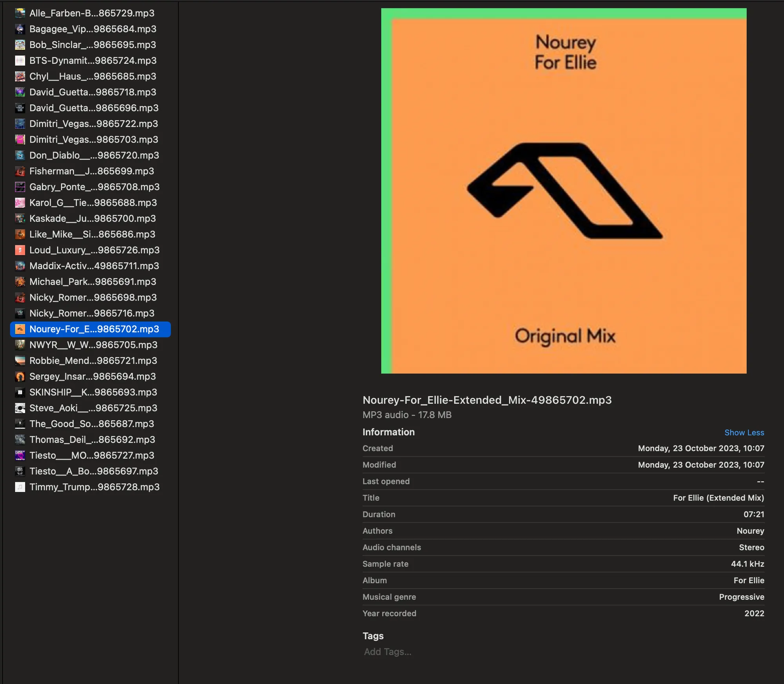Click the Timmy_Trump file's music note icon
Screen dimensions: 784x684
[20, 487]
